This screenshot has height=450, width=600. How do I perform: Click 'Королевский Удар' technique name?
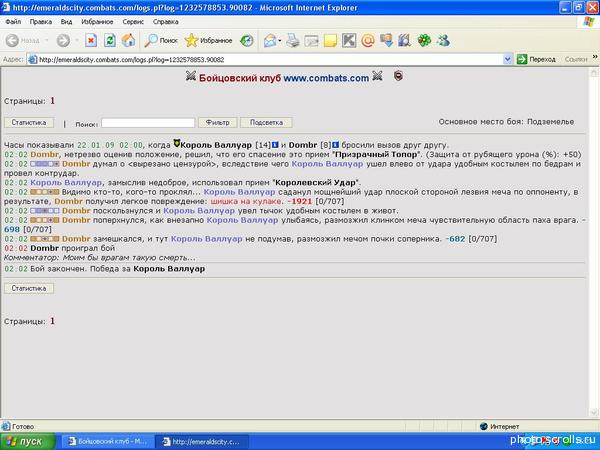(x=316, y=183)
